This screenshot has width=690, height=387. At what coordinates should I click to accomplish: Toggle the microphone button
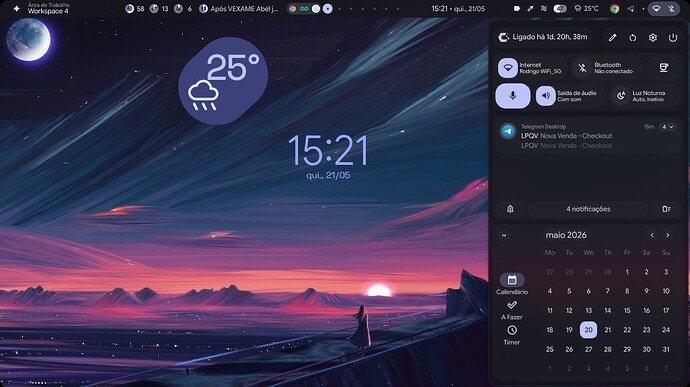tap(513, 96)
